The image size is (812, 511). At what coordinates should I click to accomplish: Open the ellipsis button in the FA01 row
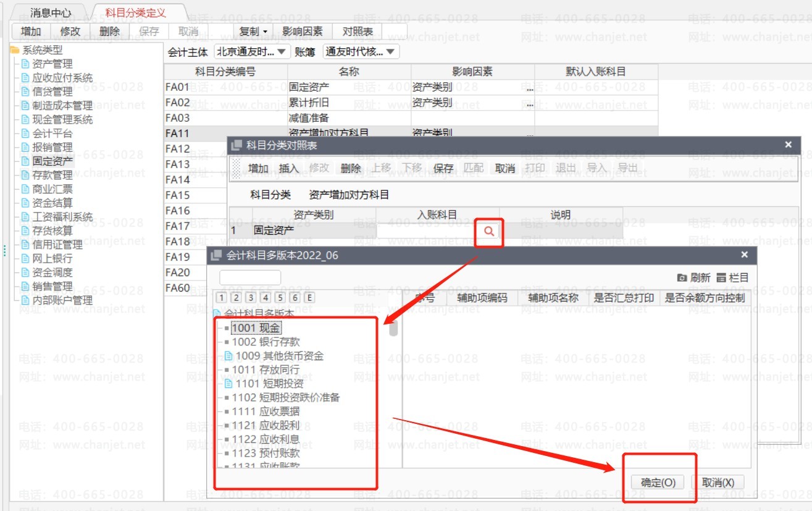(530, 88)
